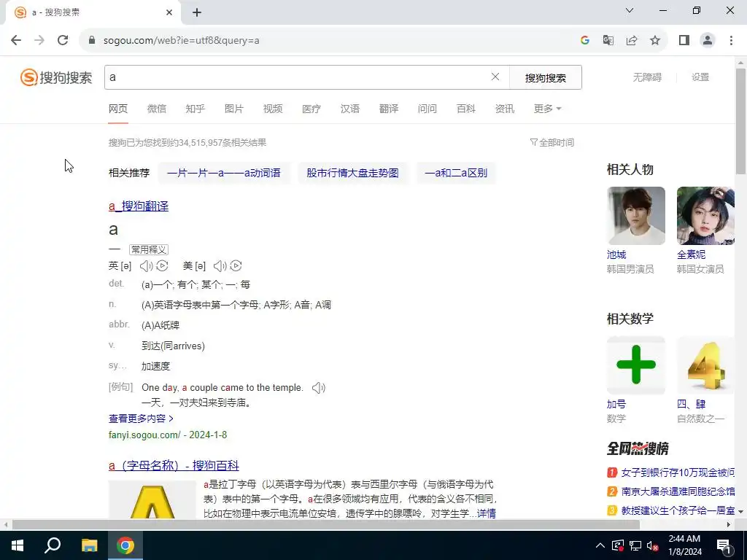This screenshot has width=747, height=560.
Task: Open File Explorer from taskbar
Action: 89,545
